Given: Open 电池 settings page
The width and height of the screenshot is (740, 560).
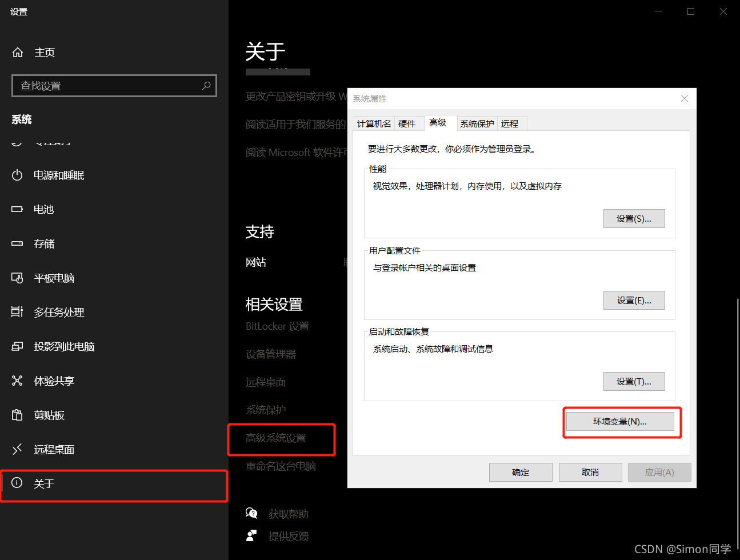Looking at the screenshot, I should coord(114,210).
